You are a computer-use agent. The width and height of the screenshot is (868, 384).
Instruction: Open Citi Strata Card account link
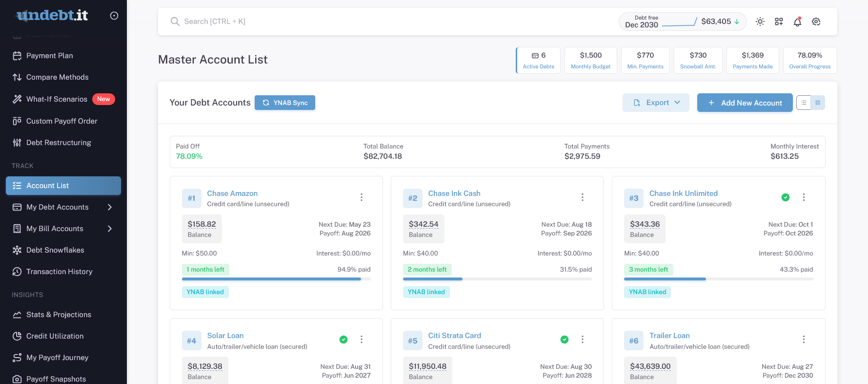[x=455, y=336]
